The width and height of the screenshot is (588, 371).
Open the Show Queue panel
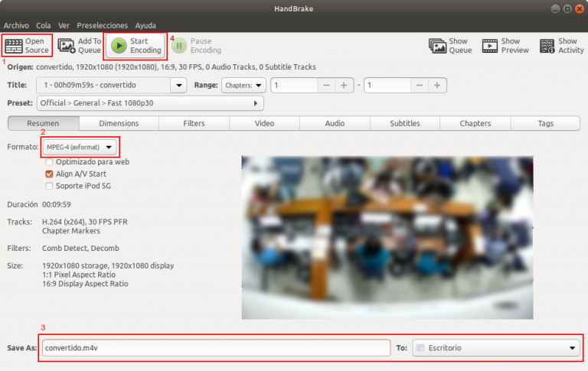[x=450, y=46]
